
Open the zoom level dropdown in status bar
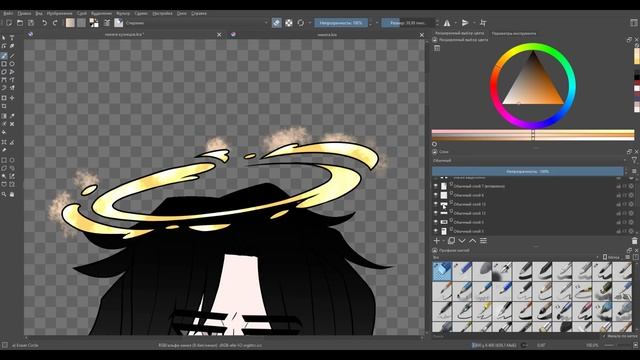592,345
